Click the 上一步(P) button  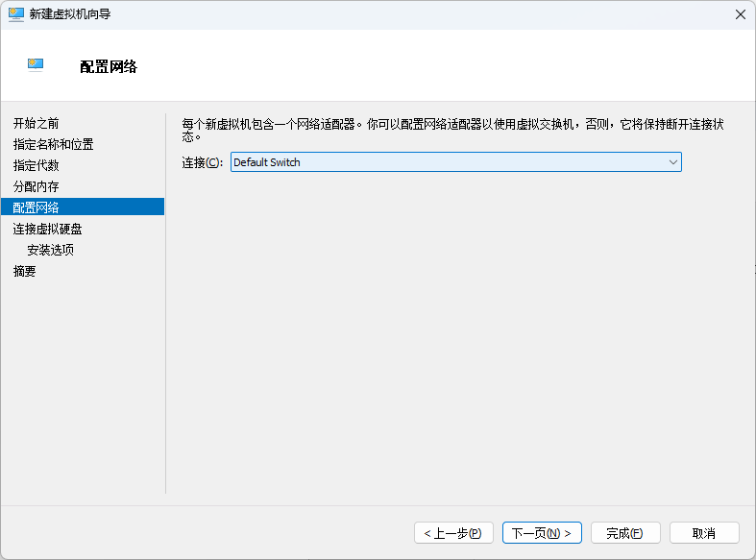pos(453,533)
